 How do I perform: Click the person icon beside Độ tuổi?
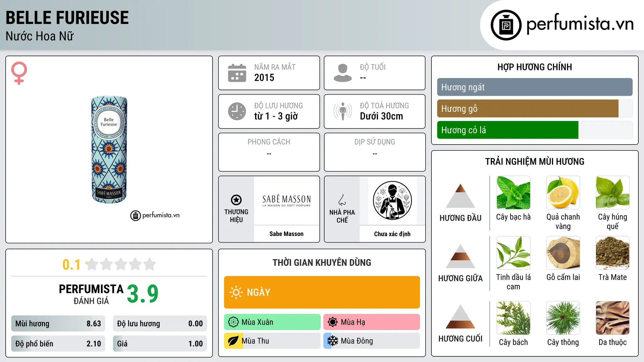click(342, 73)
